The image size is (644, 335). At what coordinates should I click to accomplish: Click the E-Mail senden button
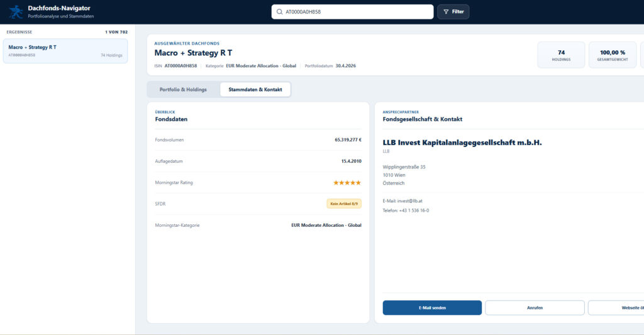click(432, 308)
